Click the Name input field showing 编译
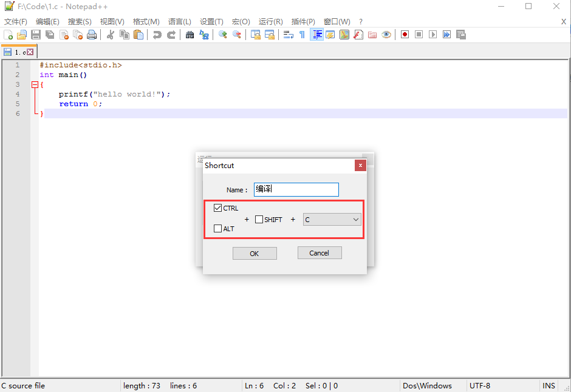This screenshot has height=392, width=571. pyautogui.click(x=296, y=189)
